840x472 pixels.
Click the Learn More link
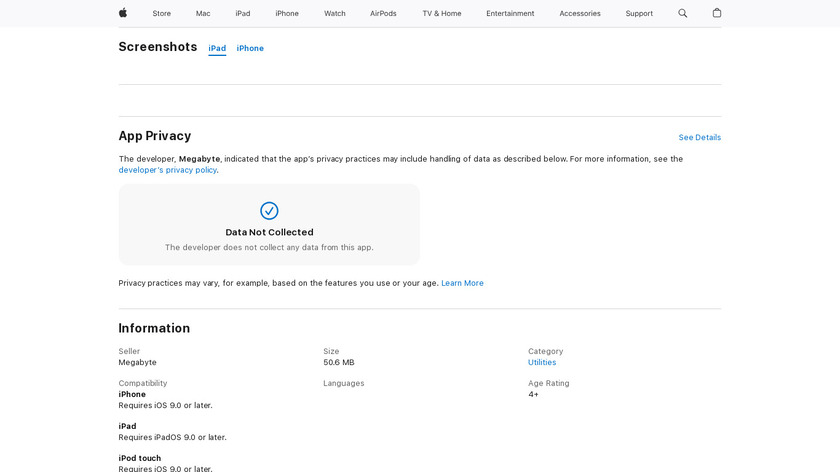click(x=462, y=283)
